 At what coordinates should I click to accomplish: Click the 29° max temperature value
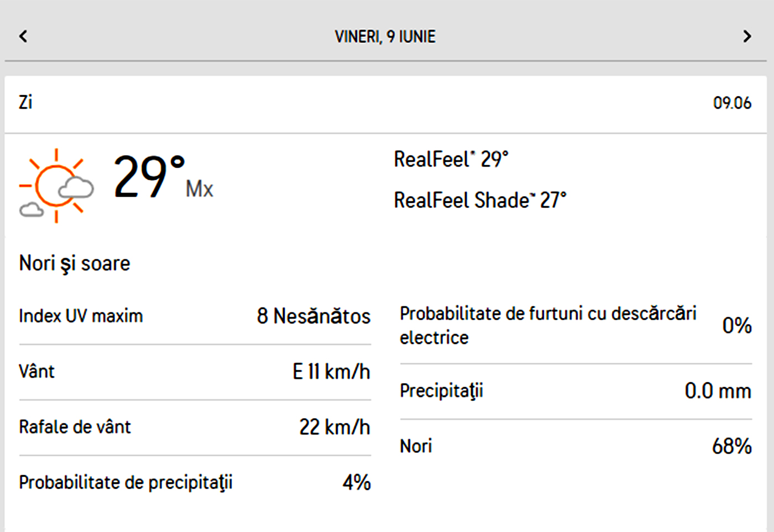click(x=149, y=177)
